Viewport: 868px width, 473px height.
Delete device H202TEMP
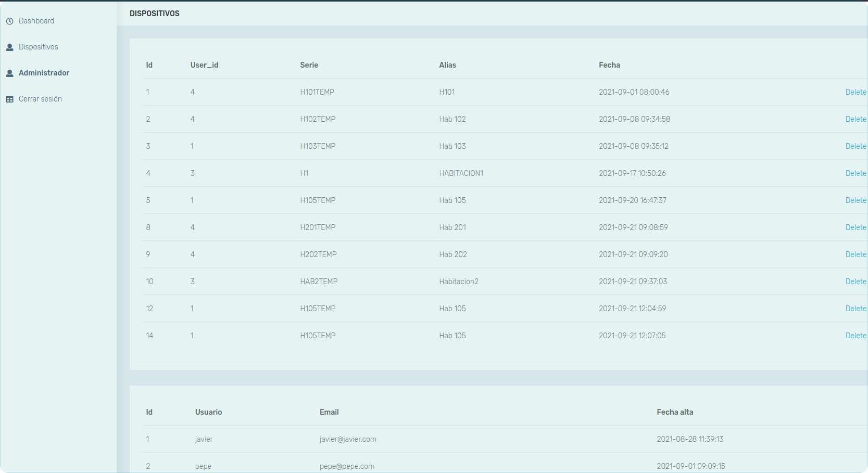tap(856, 254)
